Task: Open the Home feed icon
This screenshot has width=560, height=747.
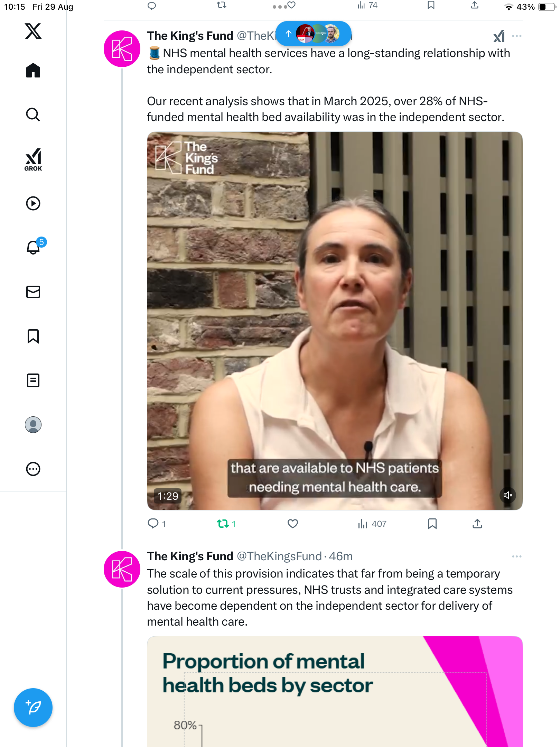Action: (33, 71)
